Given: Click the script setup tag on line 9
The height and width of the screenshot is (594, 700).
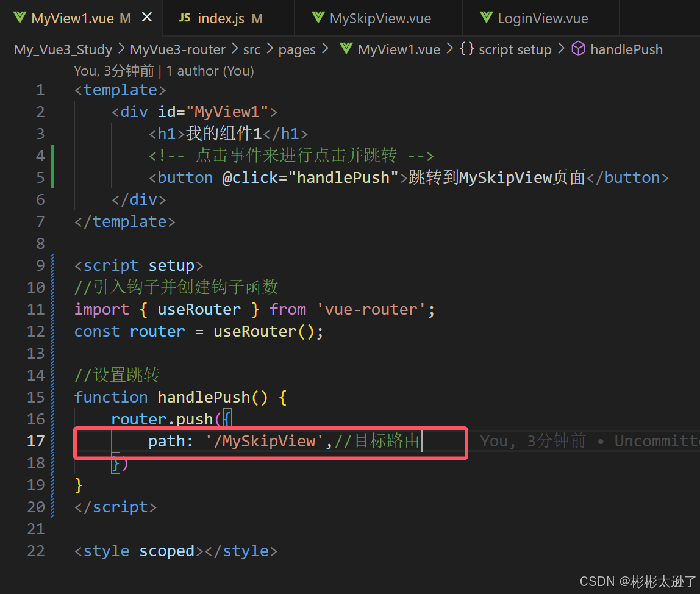Looking at the screenshot, I should [138, 266].
